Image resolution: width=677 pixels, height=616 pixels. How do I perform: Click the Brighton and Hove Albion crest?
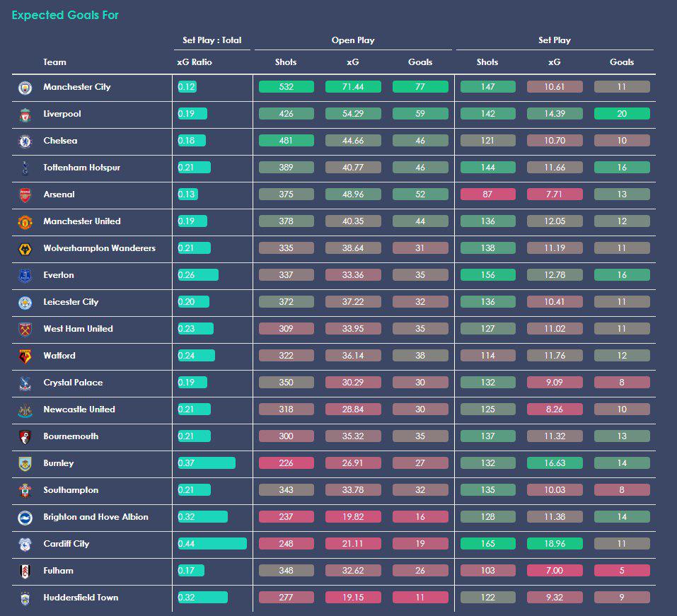pyautogui.click(x=25, y=518)
